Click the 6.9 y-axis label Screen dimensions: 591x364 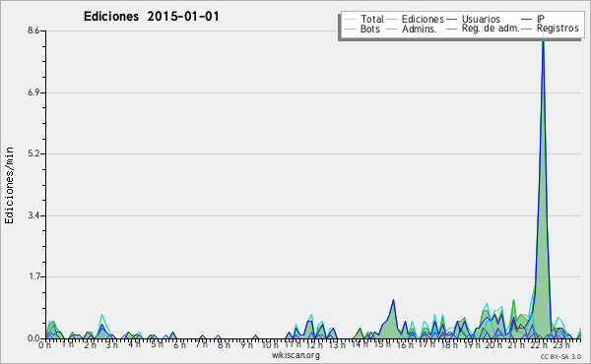[x=33, y=92]
